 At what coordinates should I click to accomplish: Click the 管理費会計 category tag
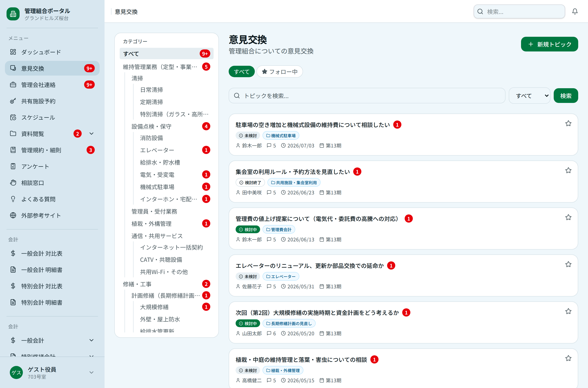coord(279,230)
